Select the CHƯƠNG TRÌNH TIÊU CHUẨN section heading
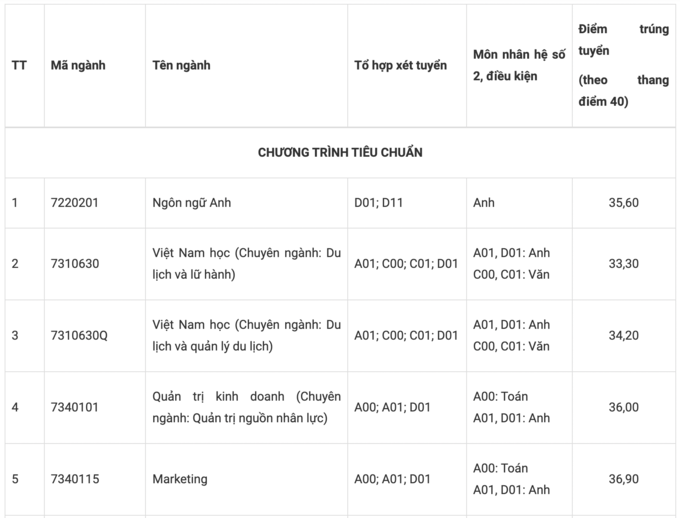 point(340,152)
